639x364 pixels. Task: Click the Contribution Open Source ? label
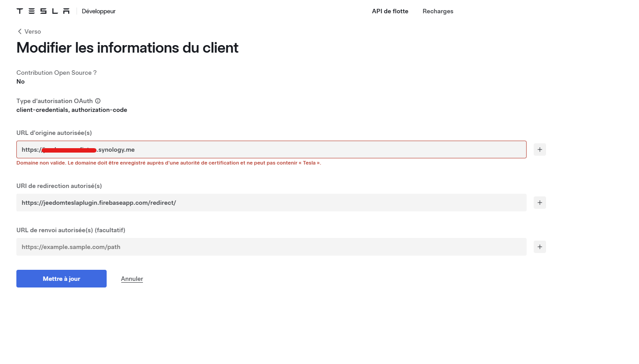[57, 73]
